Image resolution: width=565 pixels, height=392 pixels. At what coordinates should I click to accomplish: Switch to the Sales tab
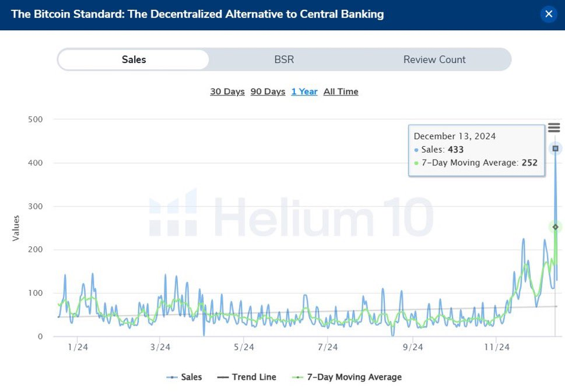pyautogui.click(x=134, y=59)
